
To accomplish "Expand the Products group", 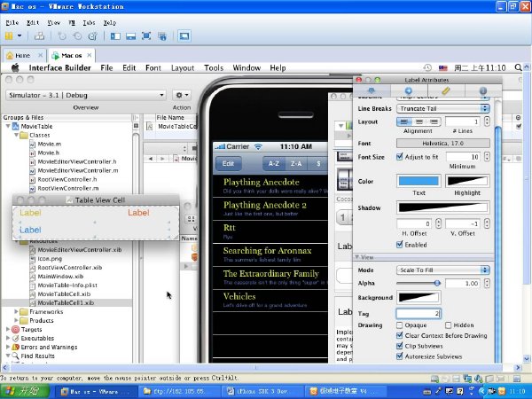I will point(16,320).
